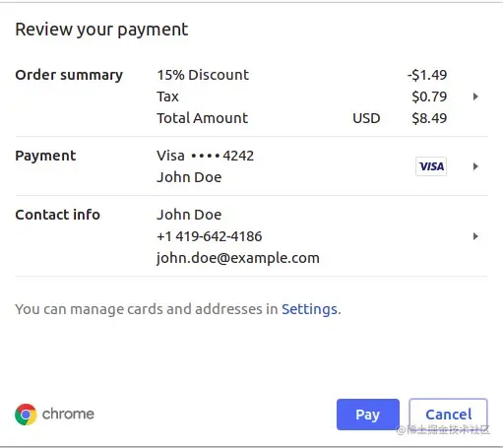The image size is (503, 448).
Task: Click the Pay button
Action: click(368, 415)
